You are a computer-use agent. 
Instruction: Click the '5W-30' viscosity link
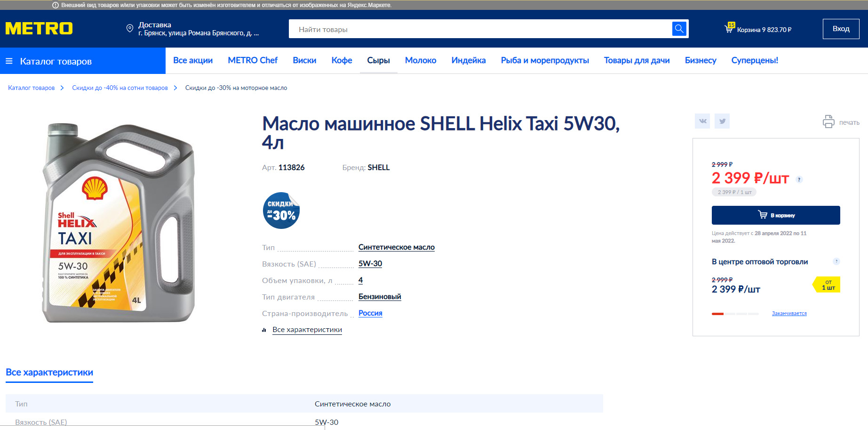tap(370, 264)
